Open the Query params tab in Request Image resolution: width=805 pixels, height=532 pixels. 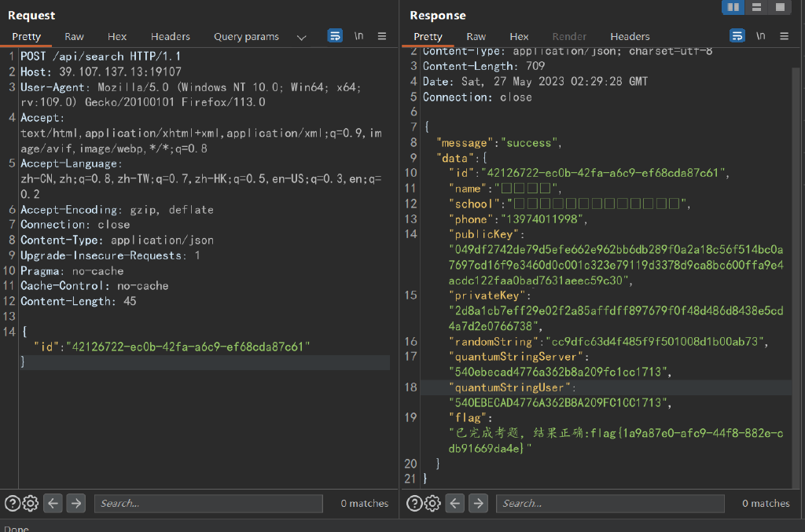pos(246,36)
